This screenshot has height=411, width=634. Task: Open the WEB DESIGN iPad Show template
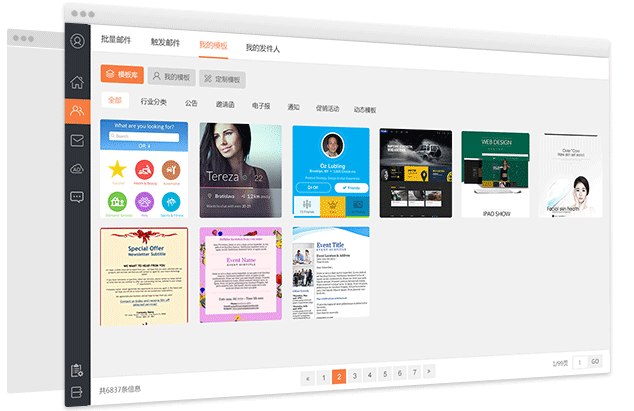pos(495,174)
